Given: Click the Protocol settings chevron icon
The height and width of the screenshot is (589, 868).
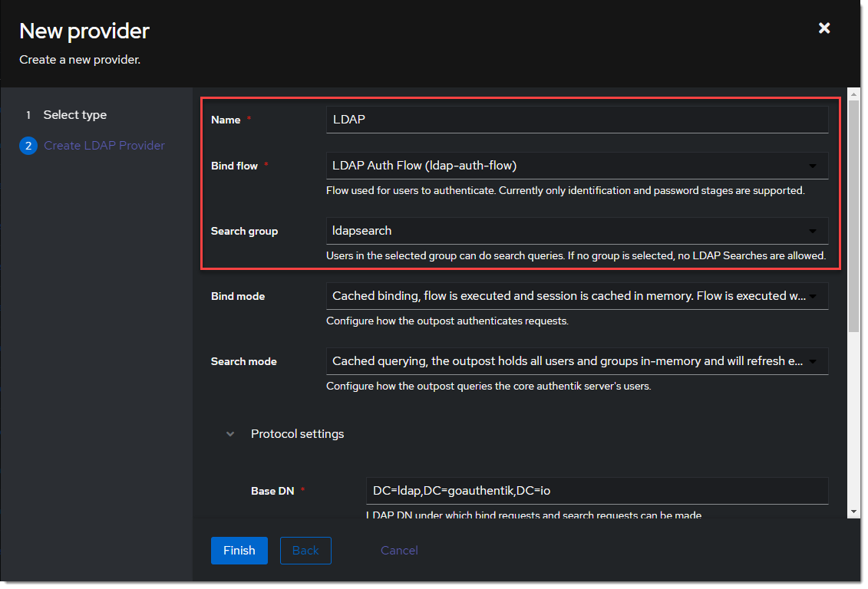Looking at the screenshot, I should pyautogui.click(x=229, y=434).
